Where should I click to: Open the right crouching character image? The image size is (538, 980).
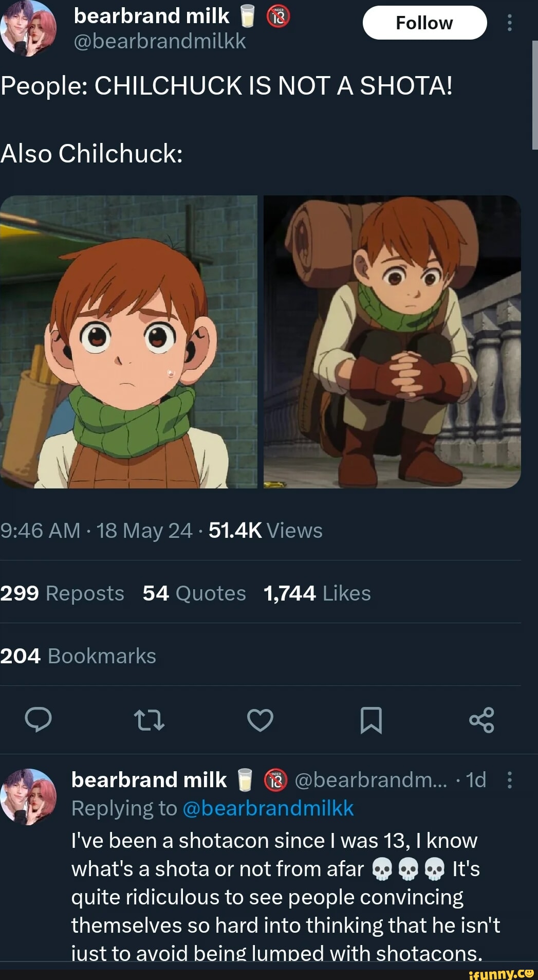[392, 342]
